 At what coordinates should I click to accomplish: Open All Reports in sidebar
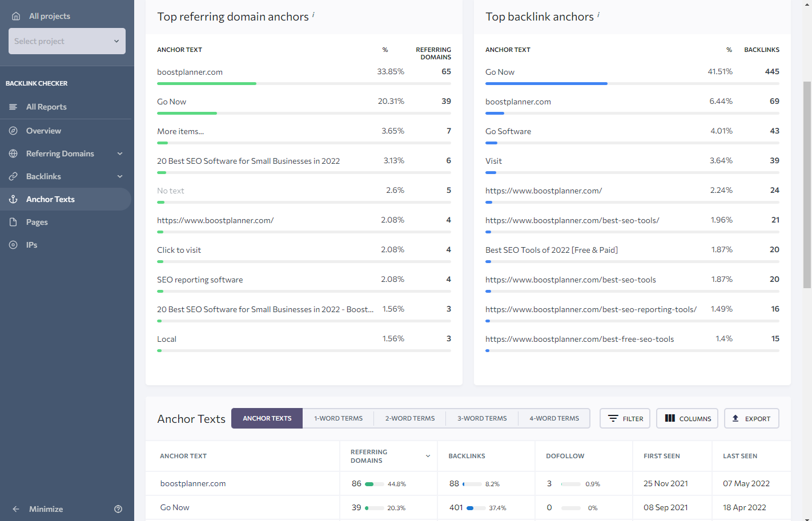(x=46, y=107)
